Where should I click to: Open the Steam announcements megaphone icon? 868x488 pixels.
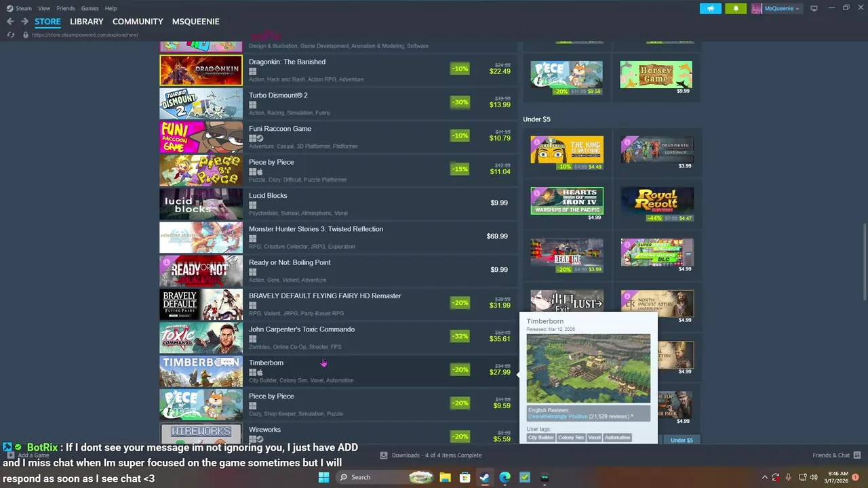tap(710, 8)
